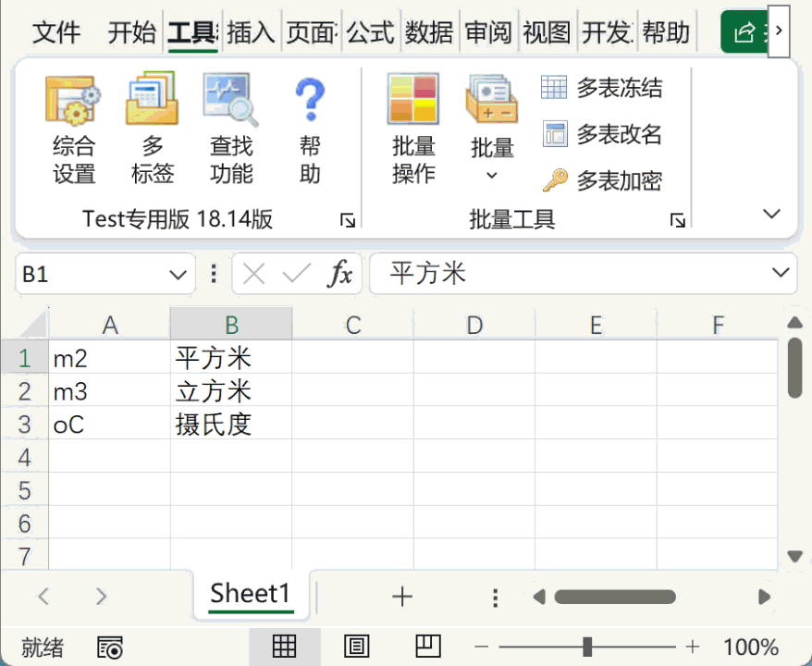Click the 多表加密 encrypt sheets key

coord(554,180)
